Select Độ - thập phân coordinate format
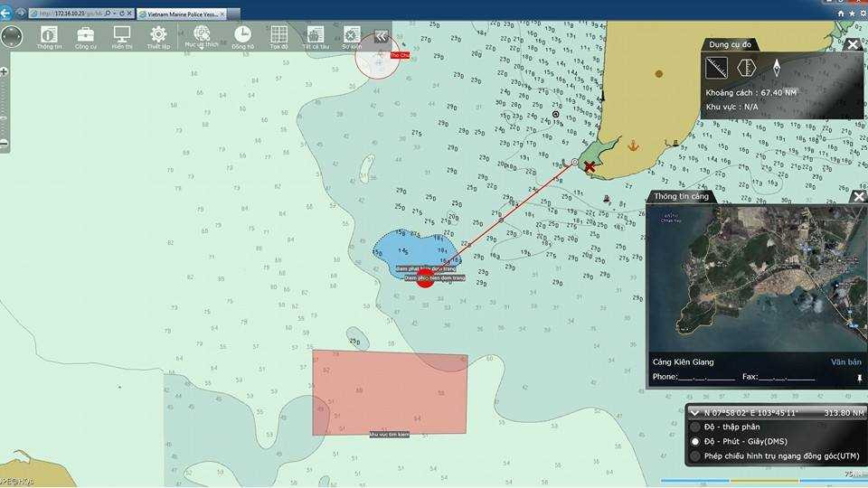 pos(694,427)
